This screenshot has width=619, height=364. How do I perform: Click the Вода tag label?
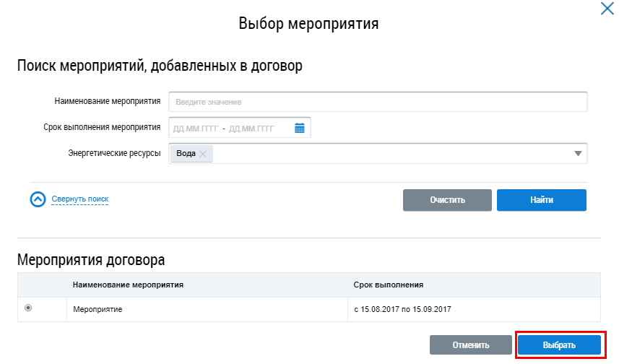(186, 153)
